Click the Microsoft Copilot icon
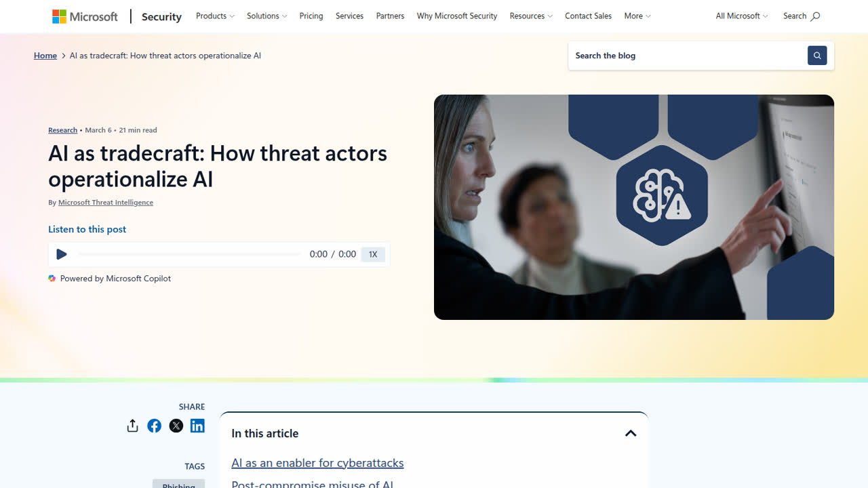Image resolution: width=868 pixels, height=488 pixels. tap(52, 279)
